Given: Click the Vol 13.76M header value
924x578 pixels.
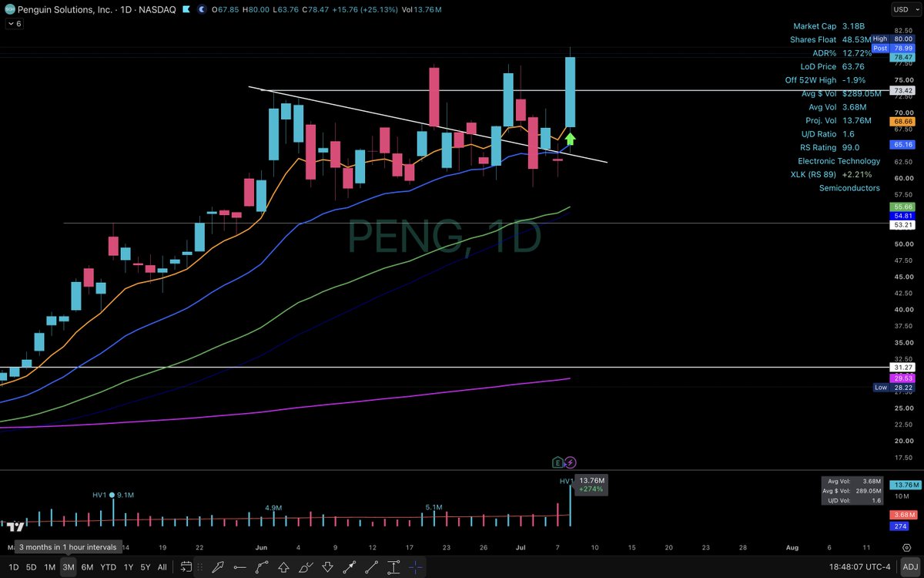Looking at the screenshot, I should [x=423, y=8].
